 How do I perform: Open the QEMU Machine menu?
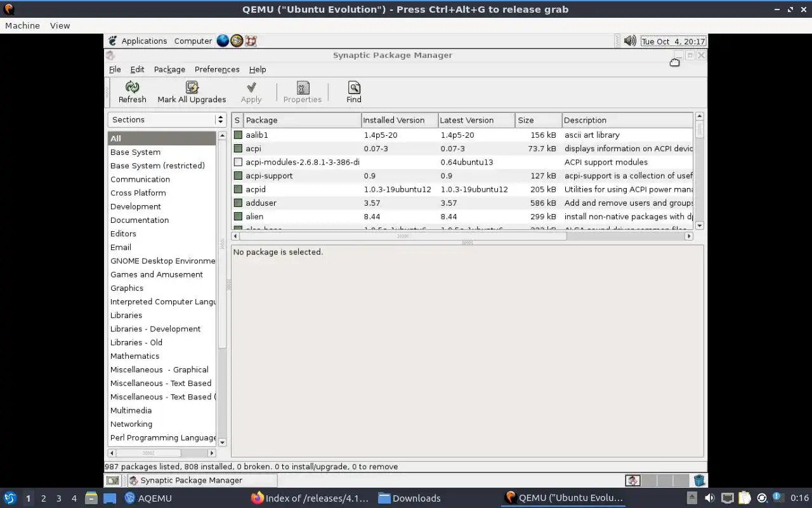point(22,25)
